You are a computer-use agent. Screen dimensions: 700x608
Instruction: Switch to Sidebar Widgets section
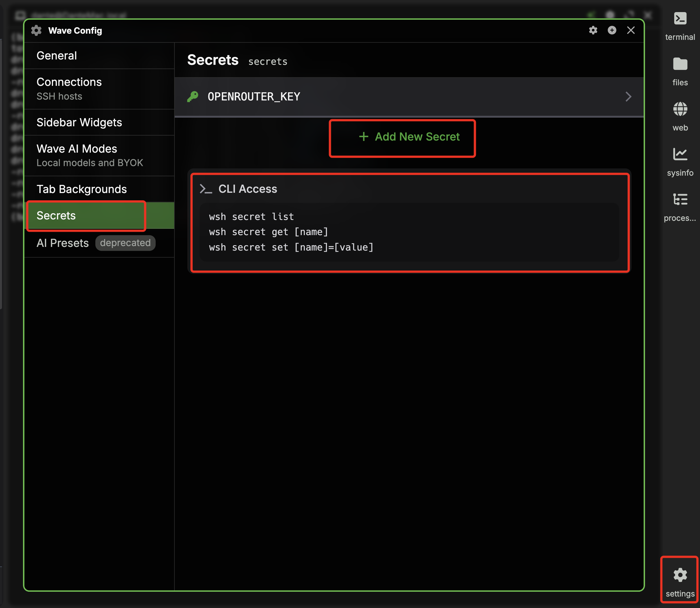click(x=99, y=123)
